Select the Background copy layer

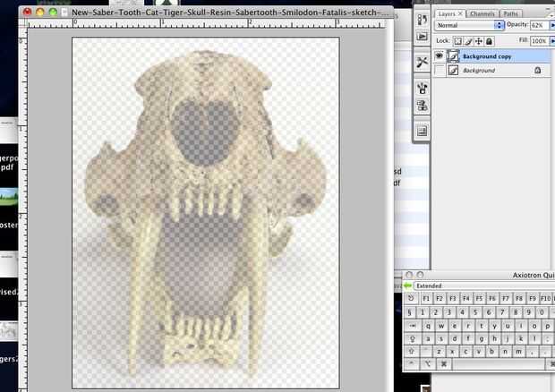[x=492, y=56]
